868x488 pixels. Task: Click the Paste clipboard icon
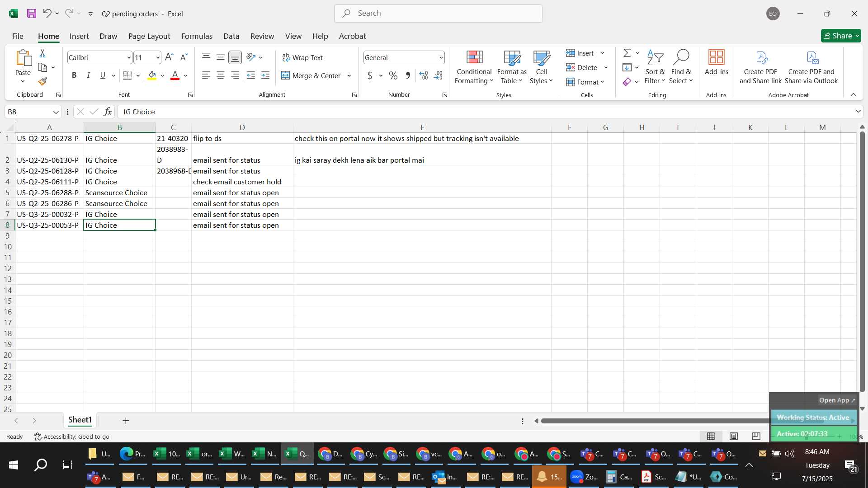pyautogui.click(x=23, y=59)
